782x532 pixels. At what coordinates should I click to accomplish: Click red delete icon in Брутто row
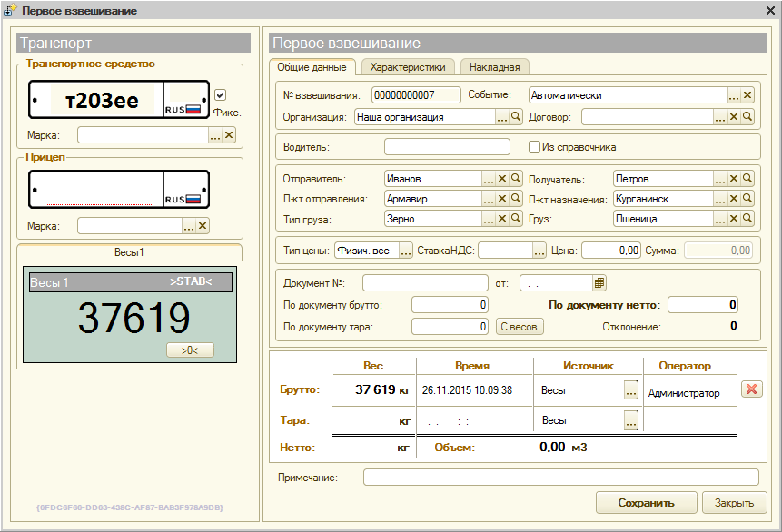(751, 389)
